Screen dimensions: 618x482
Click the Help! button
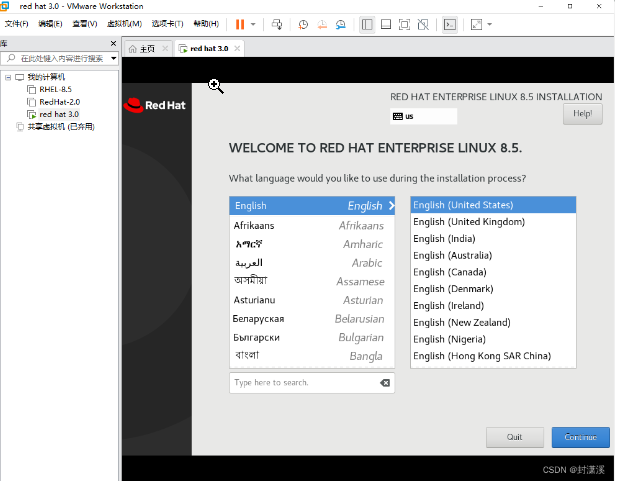583,114
